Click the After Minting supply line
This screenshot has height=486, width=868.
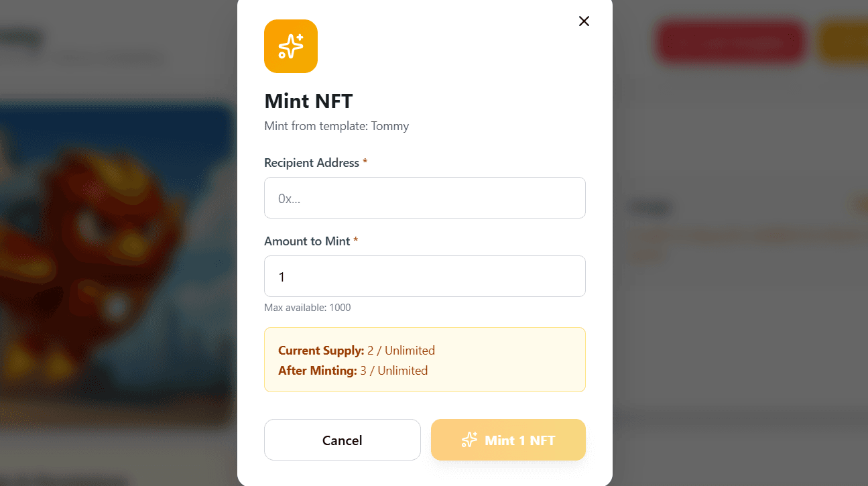[x=353, y=370]
